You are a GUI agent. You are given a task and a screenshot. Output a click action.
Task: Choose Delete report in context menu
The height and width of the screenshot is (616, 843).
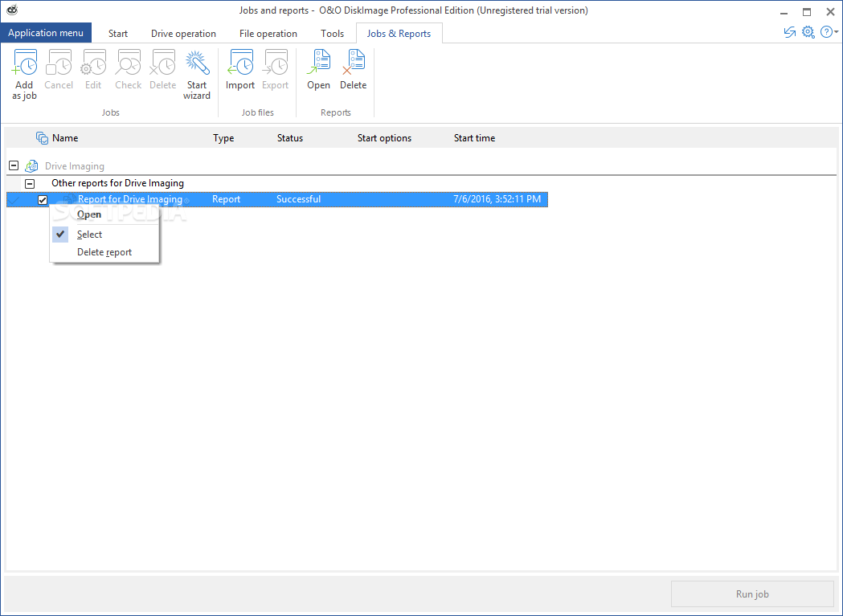pos(104,252)
